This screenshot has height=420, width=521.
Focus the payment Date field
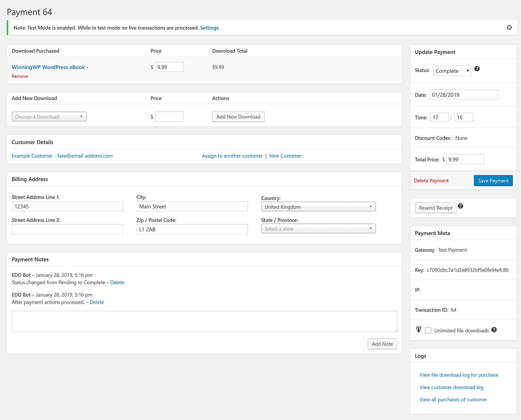(464, 94)
